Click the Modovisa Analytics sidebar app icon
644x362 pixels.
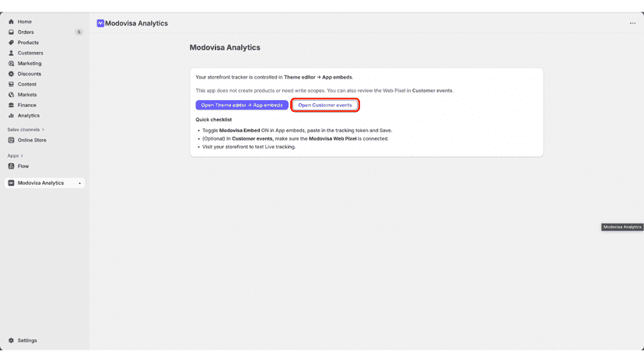pyautogui.click(x=11, y=183)
